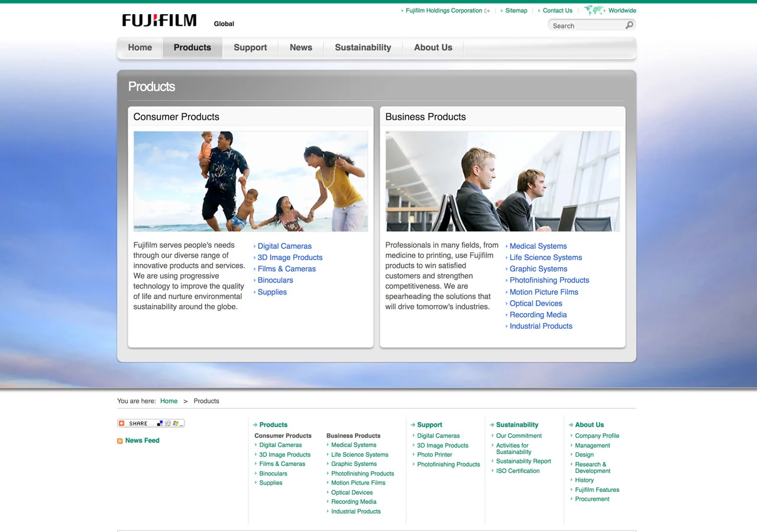Image resolution: width=757 pixels, height=532 pixels.
Task: Open Life Science Systems under footer Business Products
Action: point(360,455)
